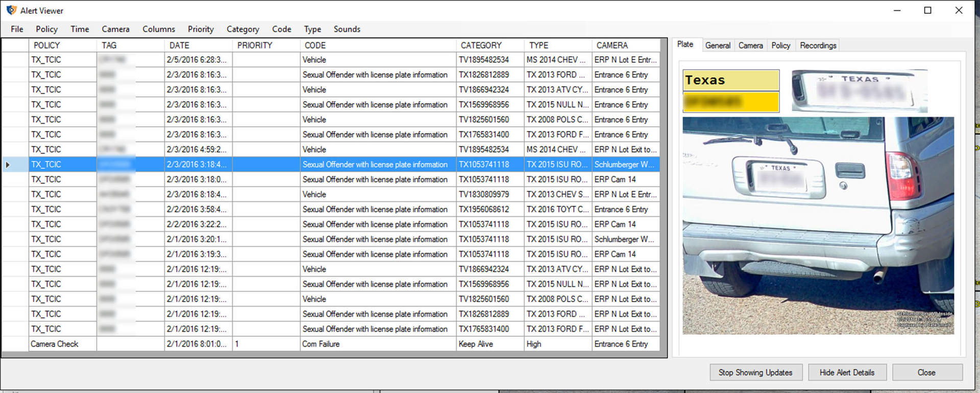Click Stop Showing Updates button
Screen dimensions: 980x393
pos(755,373)
